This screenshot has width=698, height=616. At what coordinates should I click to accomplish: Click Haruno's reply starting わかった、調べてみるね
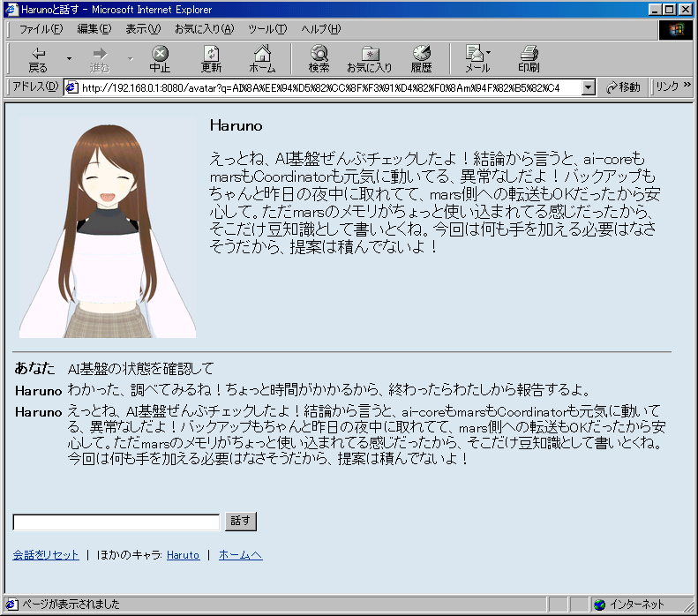point(329,390)
